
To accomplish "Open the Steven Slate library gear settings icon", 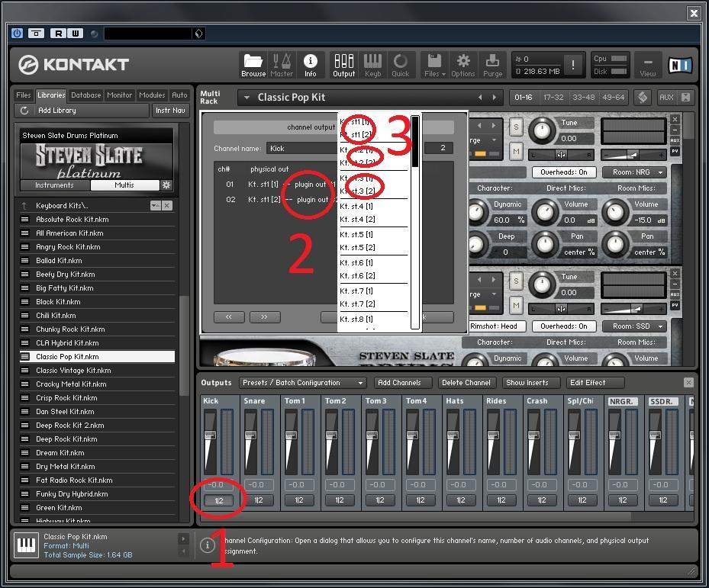I will click(x=166, y=185).
